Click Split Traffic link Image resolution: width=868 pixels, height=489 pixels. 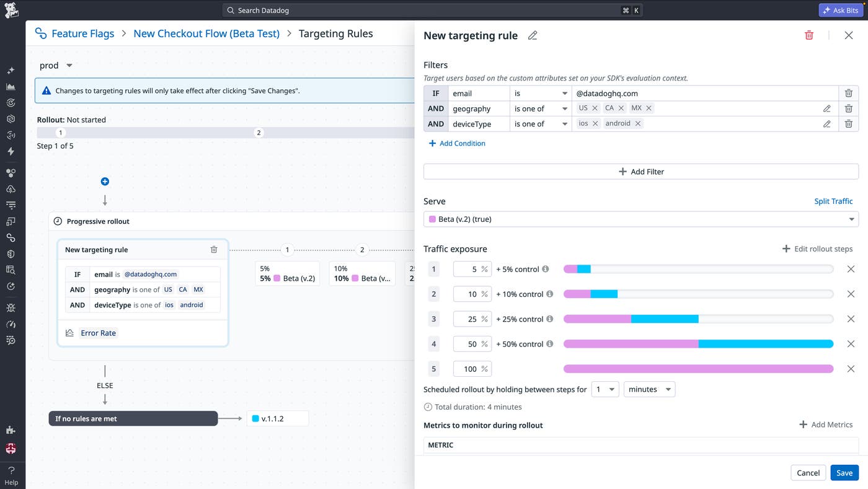click(x=833, y=201)
